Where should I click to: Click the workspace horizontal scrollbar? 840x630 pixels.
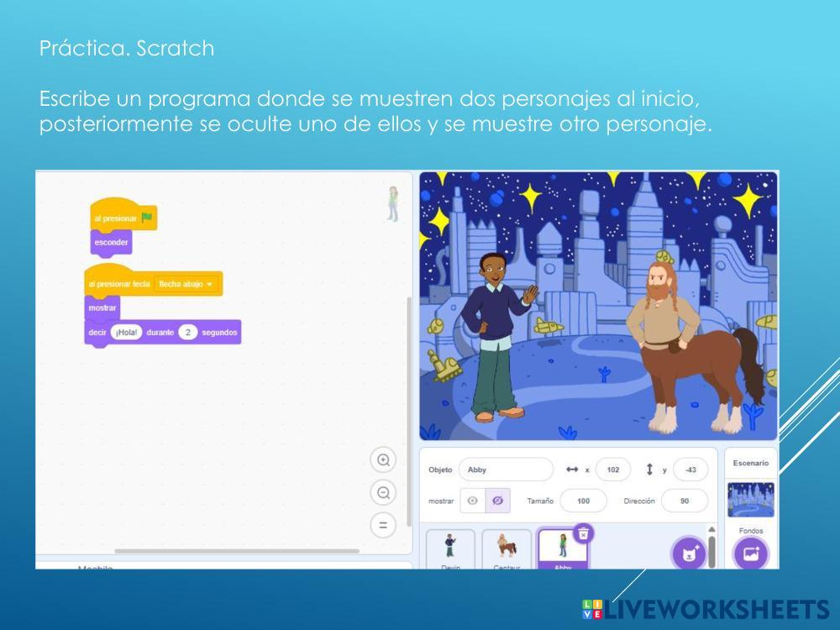tap(237, 551)
